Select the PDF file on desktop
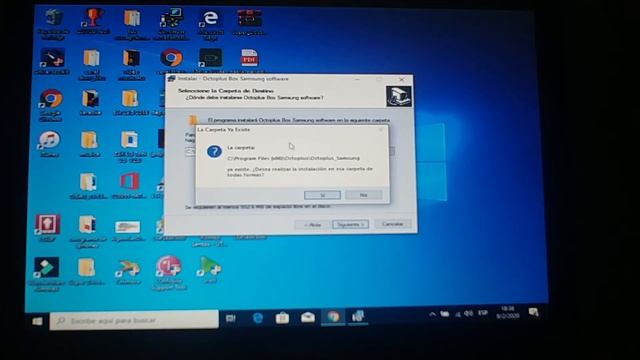 click(x=249, y=58)
